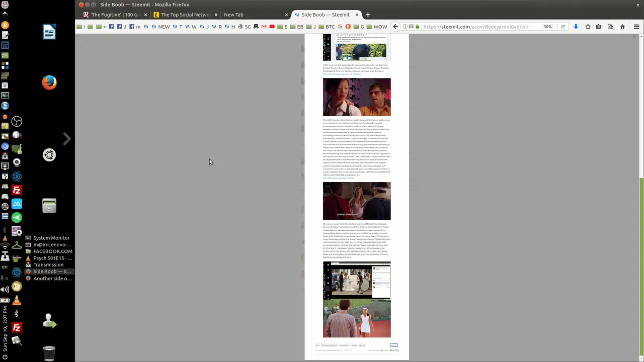This screenshot has width=644, height=362.
Task: Show site information for steemit.com
Action: [405, 27]
